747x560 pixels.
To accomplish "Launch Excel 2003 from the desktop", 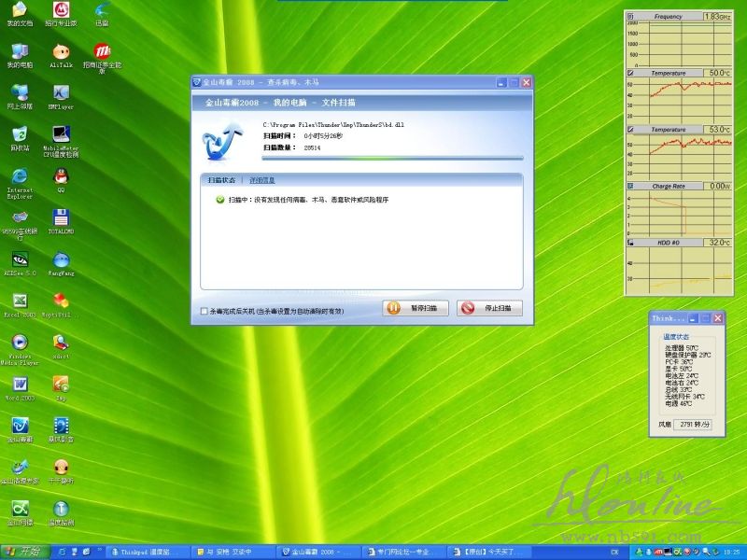I will (20, 301).
